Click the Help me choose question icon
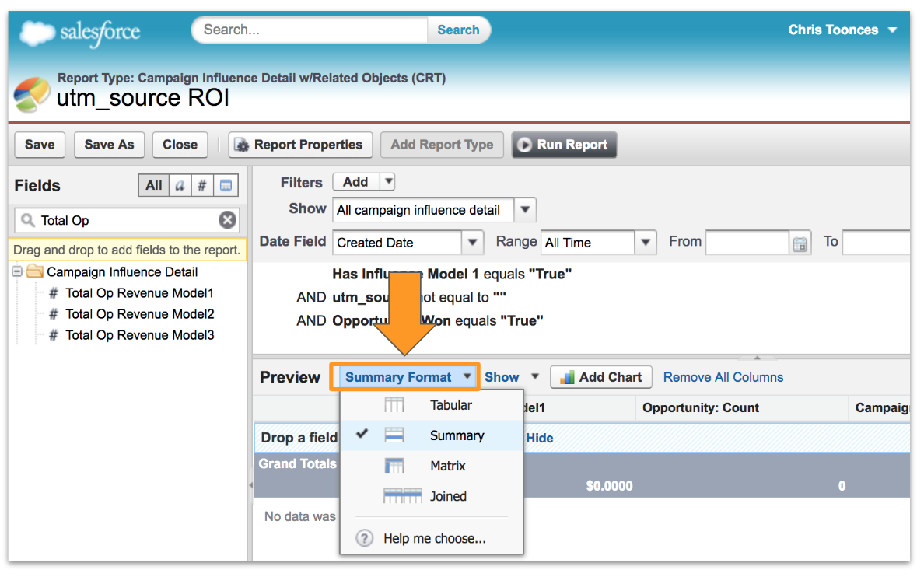924x577 pixels. click(x=364, y=538)
